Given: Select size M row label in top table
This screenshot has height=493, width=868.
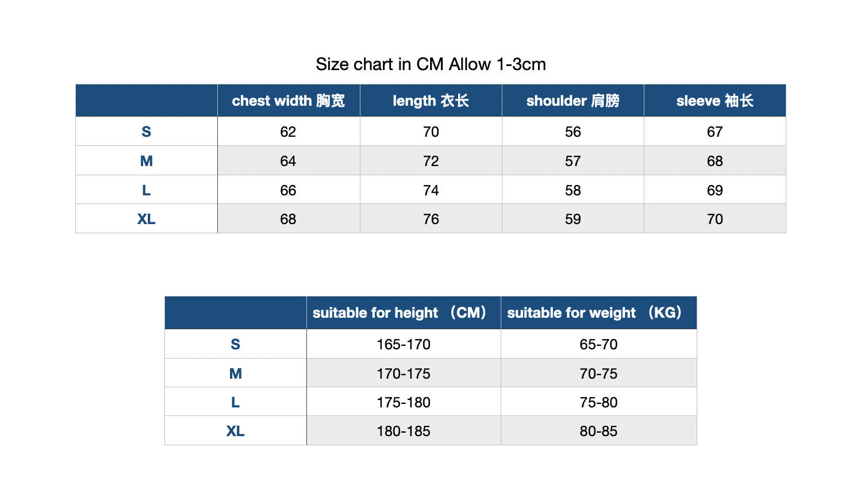Looking at the screenshot, I should (x=147, y=161).
